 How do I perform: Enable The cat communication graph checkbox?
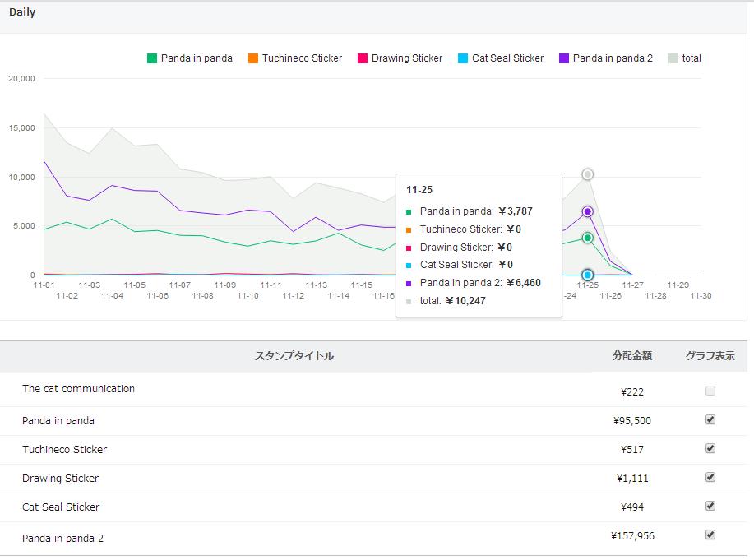(710, 391)
